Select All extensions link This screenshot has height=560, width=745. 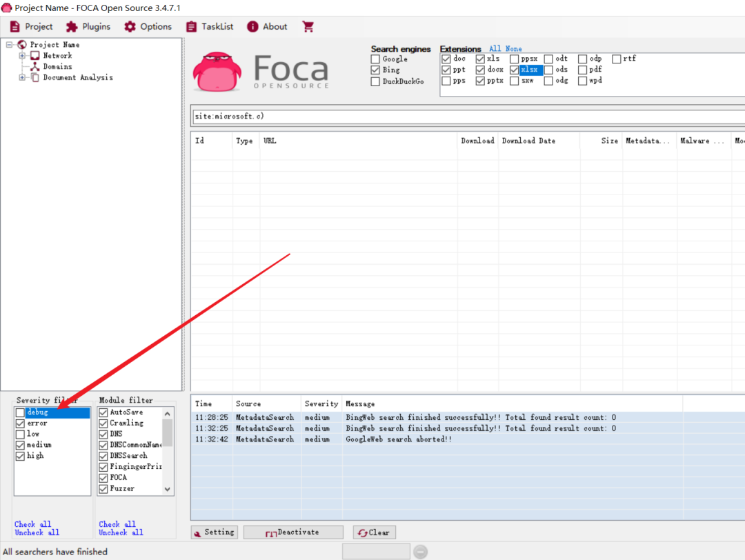tap(495, 48)
